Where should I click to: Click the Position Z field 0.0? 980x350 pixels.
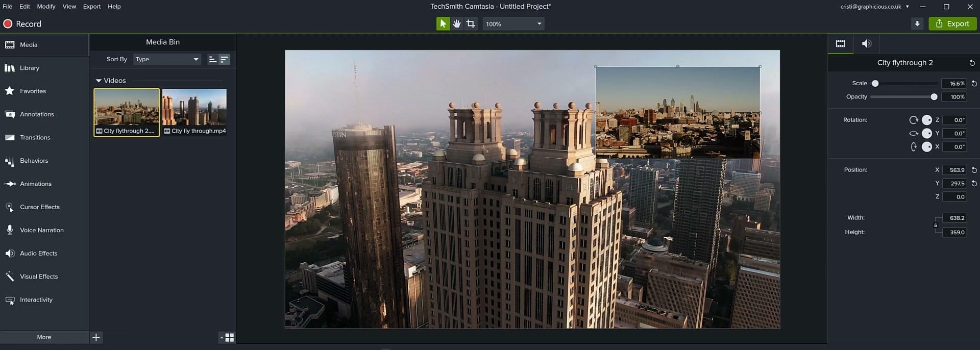954,196
